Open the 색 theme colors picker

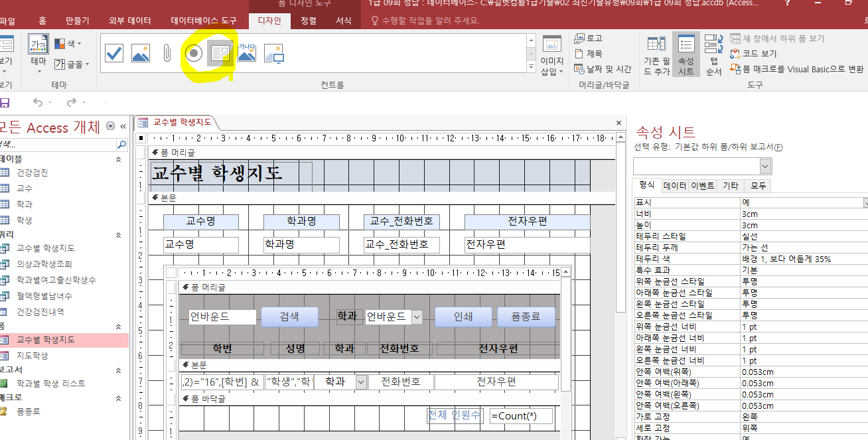coord(68,44)
